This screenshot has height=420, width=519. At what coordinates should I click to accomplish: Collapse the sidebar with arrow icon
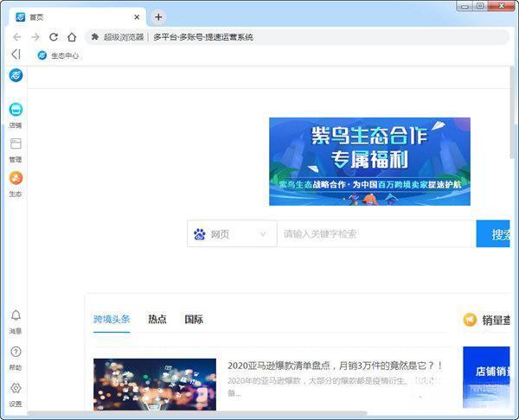[16, 54]
